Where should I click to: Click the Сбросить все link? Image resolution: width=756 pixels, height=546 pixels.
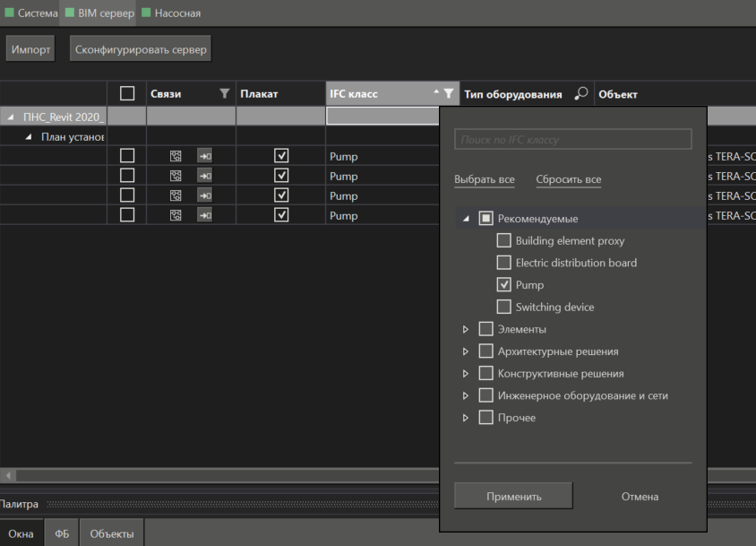(568, 179)
